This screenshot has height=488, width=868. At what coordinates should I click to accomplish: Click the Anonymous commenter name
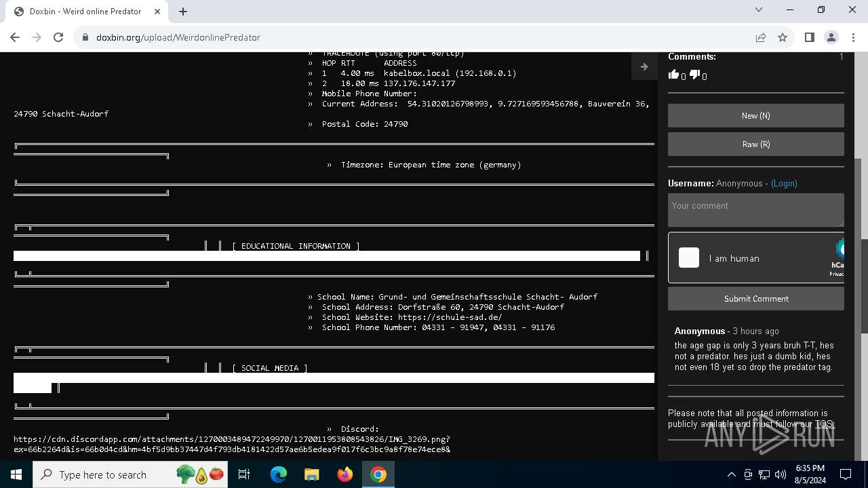pos(699,331)
